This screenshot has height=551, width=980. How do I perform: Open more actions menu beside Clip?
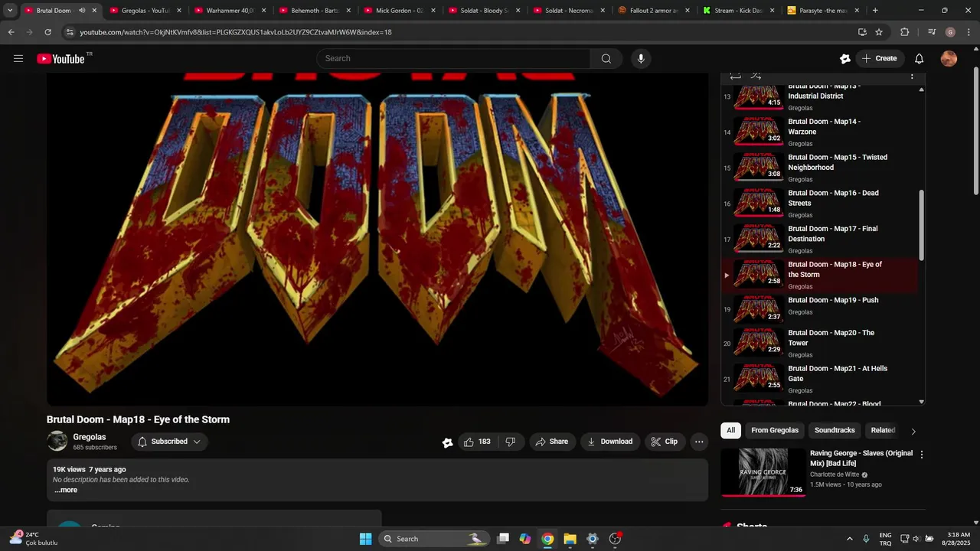pos(698,442)
